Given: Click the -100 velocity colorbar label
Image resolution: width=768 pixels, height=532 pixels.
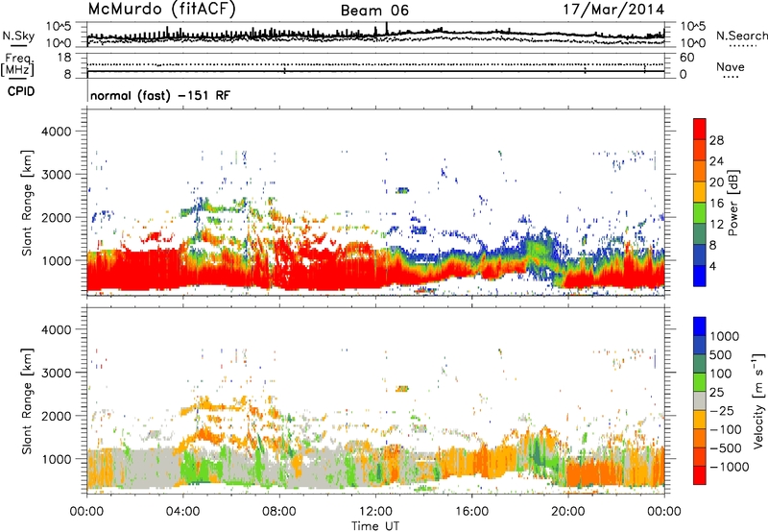Looking at the screenshot, I should point(726,429).
